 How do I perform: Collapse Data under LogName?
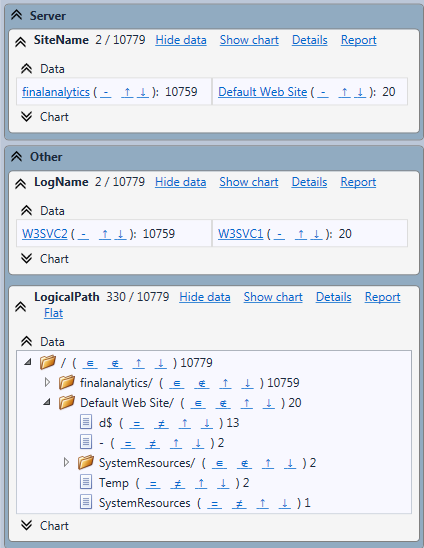click(x=26, y=210)
